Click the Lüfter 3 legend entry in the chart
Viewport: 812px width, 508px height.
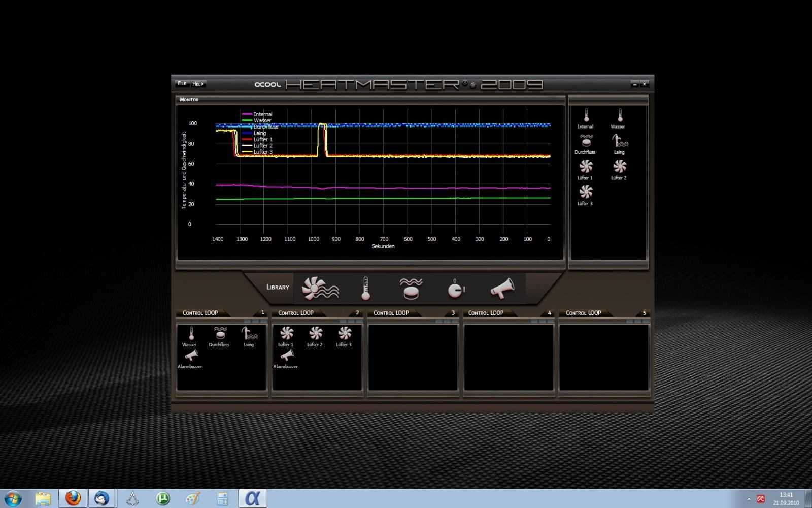pyautogui.click(x=257, y=152)
